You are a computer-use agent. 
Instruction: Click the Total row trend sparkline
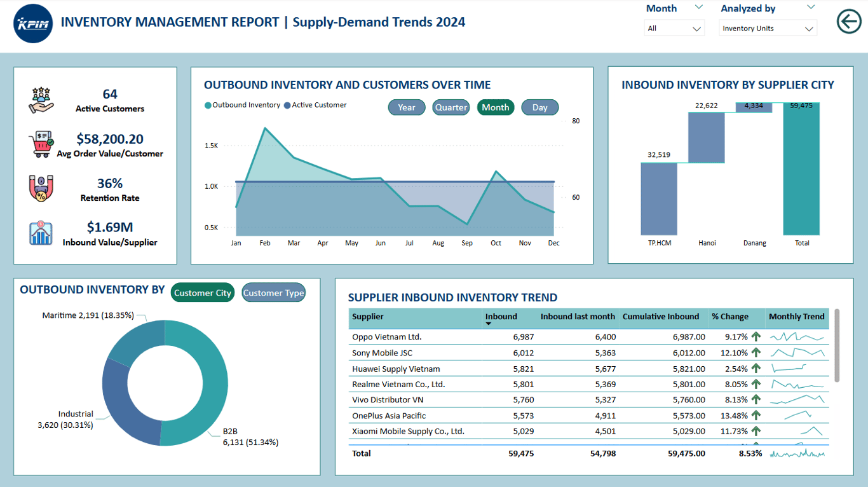[x=797, y=453]
